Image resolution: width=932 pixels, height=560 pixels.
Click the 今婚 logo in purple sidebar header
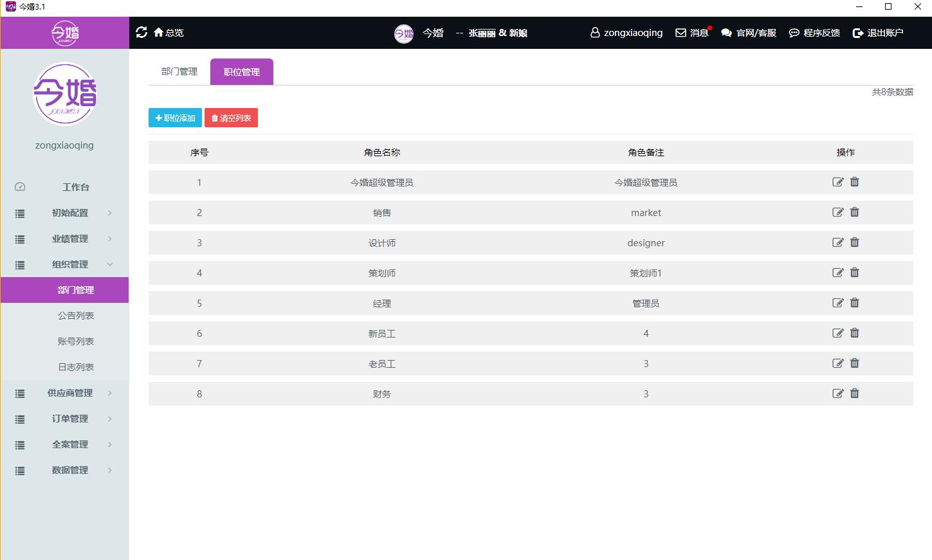(x=65, y=33)
